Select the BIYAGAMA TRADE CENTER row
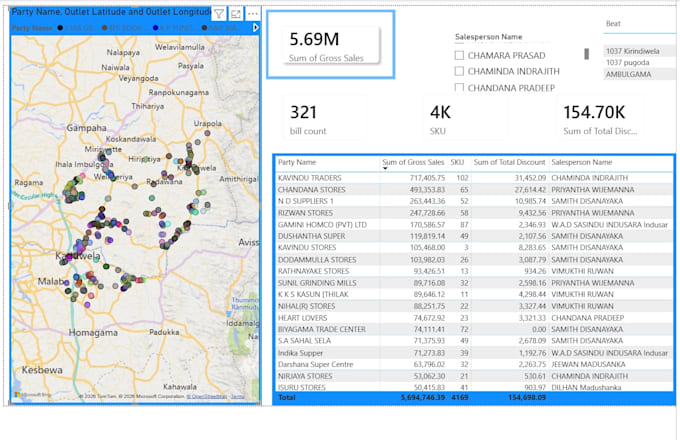680x440 pixels. click(x=474, y=329)
